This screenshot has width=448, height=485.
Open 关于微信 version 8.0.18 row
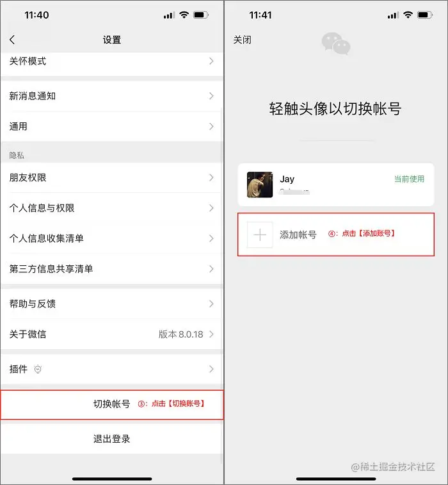pyautogui.click(x=112, y=334)
